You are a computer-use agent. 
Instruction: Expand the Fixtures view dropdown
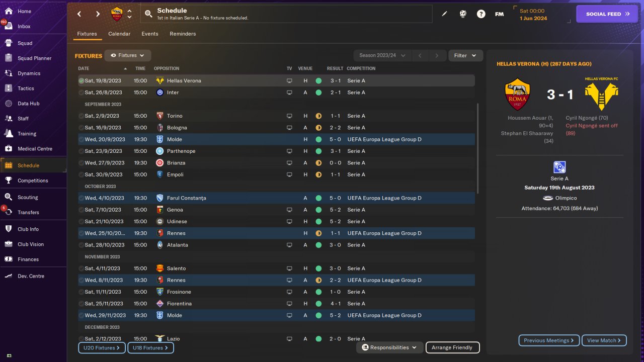coord(128,55)
